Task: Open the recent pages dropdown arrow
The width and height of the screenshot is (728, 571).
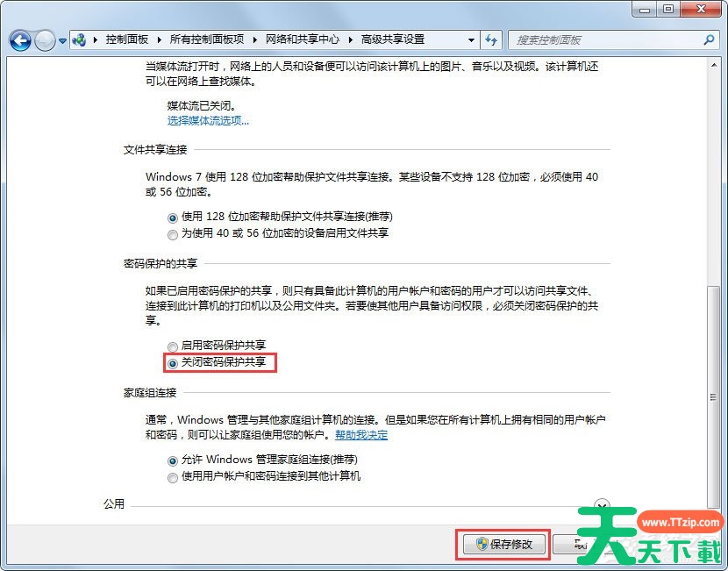Action: pos(63,40)
